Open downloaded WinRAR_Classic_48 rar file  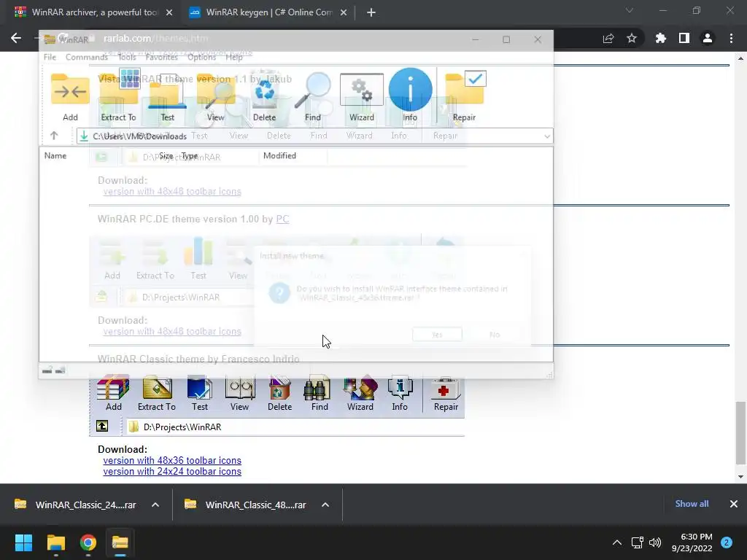click(245, 505)
